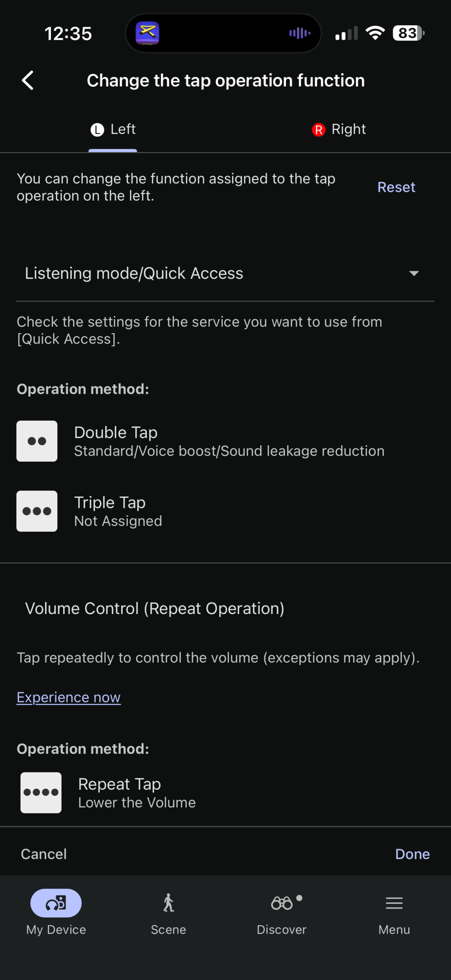The width and height of the screenshot is (451, 980).
Task: Tap the Repeat Tap four-dot icon
Action: point(41,792)
